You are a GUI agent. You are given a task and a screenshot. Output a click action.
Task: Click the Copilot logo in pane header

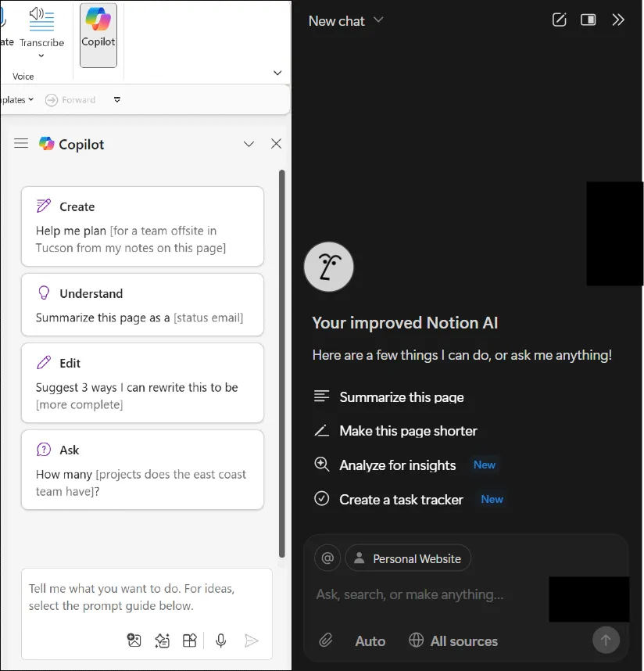pos(47,144)
